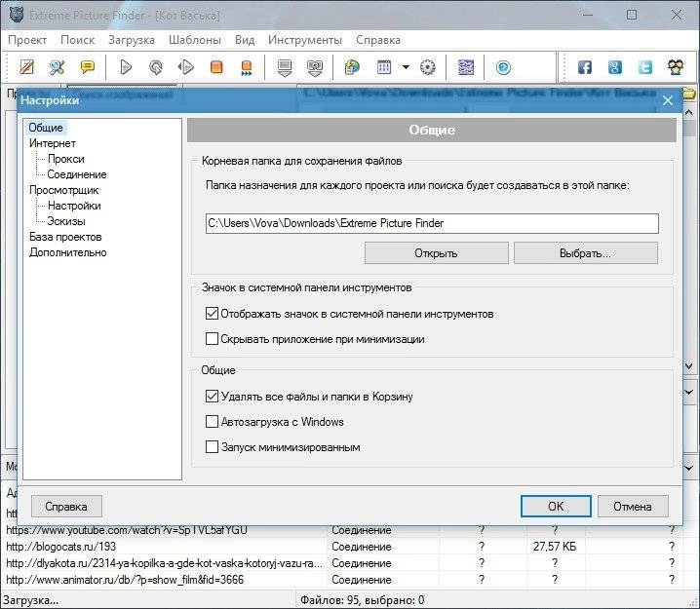Open the gear settings toolbar icon

click(x=428, y=67)
